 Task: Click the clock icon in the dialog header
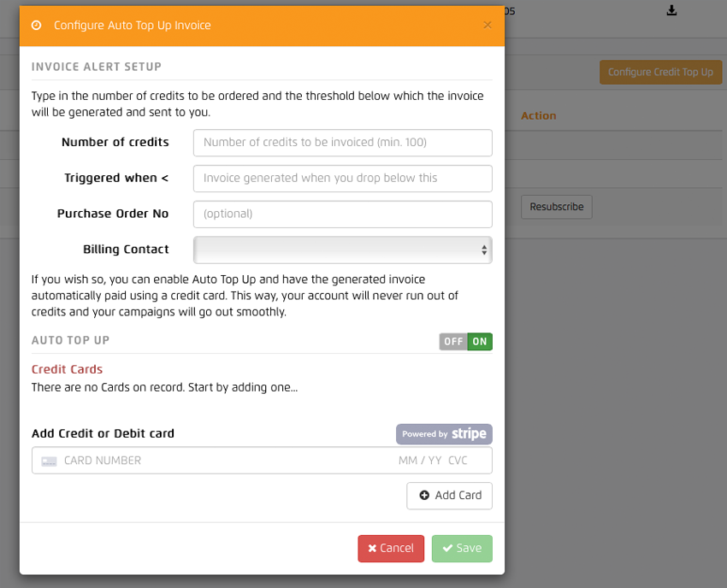pyautogui.click(x=34, y=26)
